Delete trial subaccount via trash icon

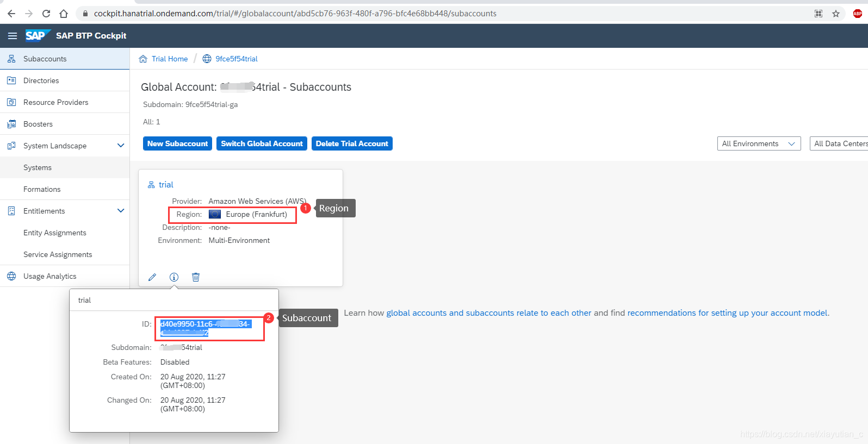[x=196, y=277]
